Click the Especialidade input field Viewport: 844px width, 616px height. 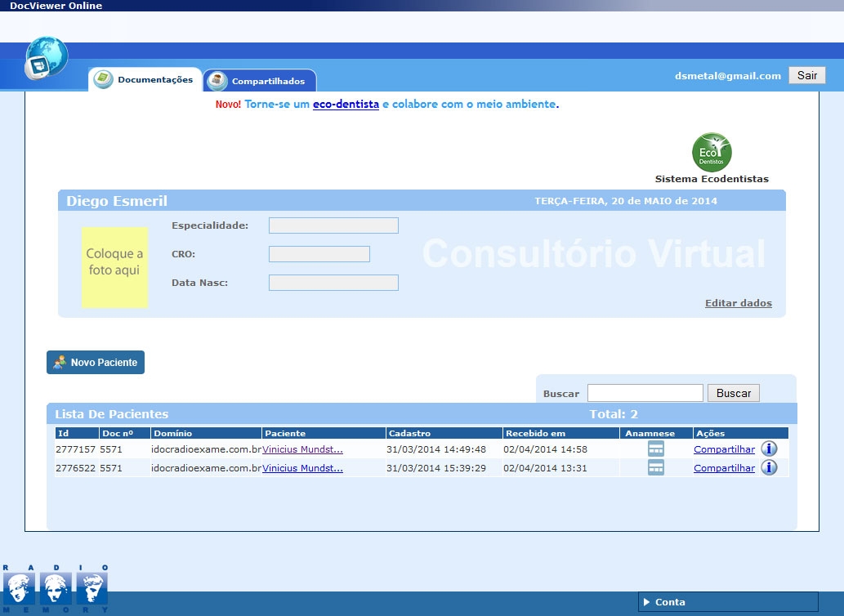click(333, 225)
